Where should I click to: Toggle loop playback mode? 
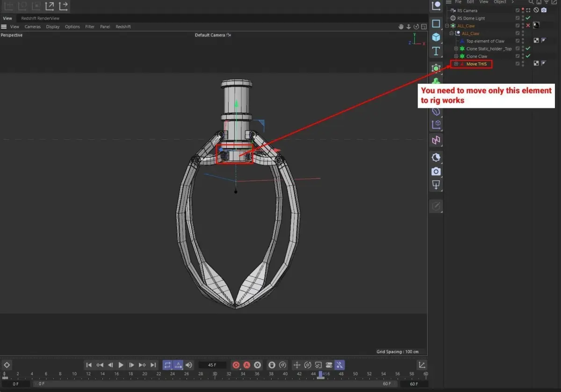point(167,365)
